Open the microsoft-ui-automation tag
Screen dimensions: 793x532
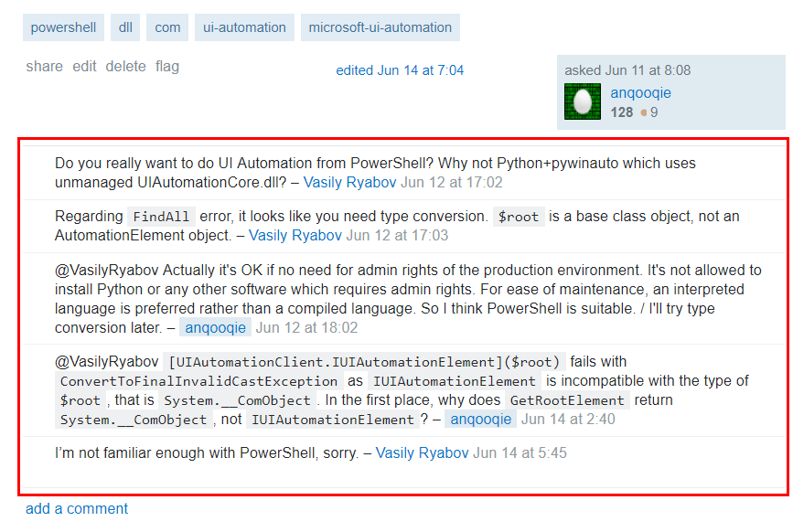tap(380, 27)
